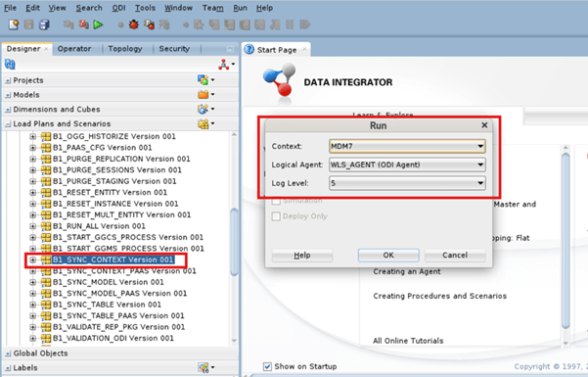
Task: Select B1_RESET_MULT_ENTITY Version 001 row
Action: [121, 214]
